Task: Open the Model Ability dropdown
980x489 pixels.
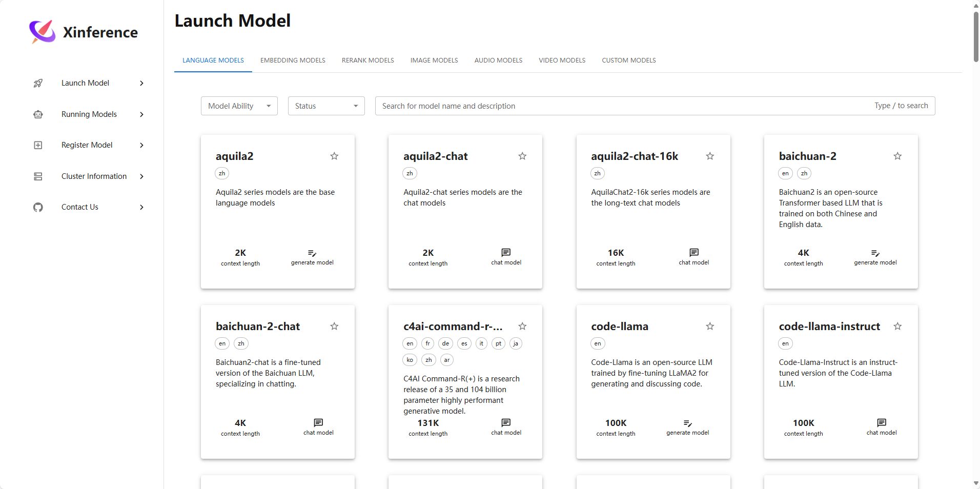Action: tap(239, 106)
